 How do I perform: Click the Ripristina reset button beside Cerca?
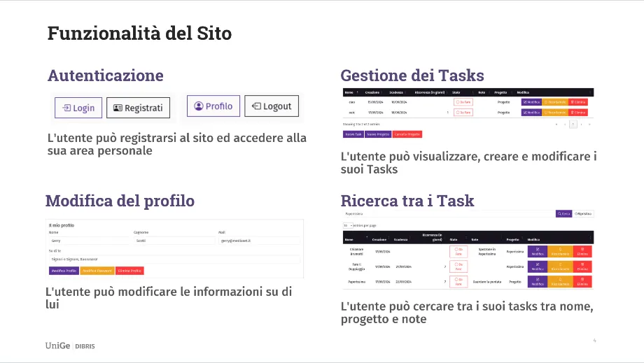point(583,213)
